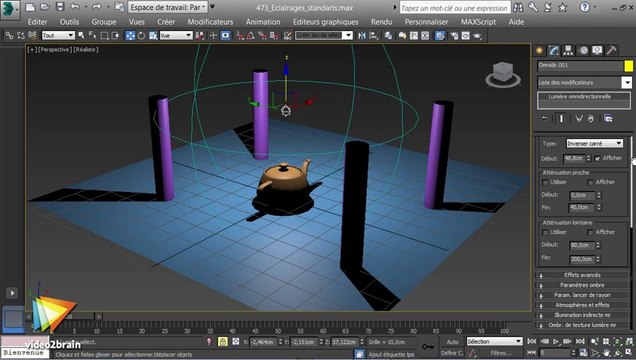This screenshot has height=360, width=636.
Task: Click the Render teapot icon
Action: (x=477, y=36)
